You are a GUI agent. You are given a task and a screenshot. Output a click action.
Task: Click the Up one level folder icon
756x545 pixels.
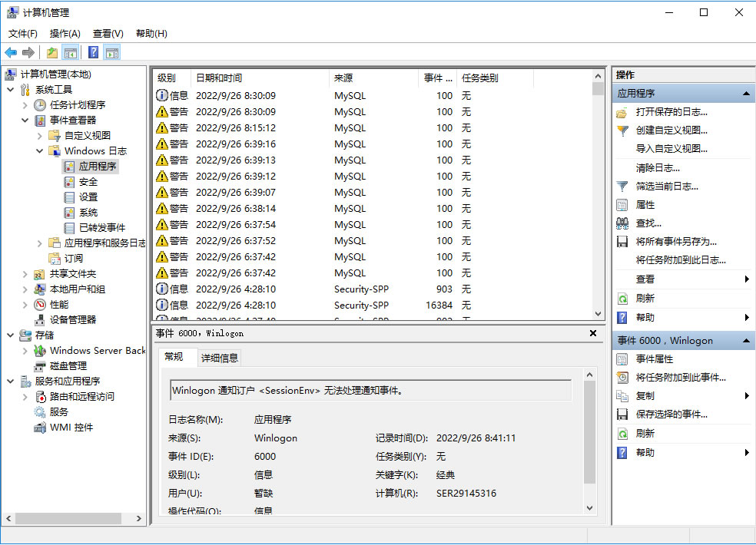pos(51,52)
